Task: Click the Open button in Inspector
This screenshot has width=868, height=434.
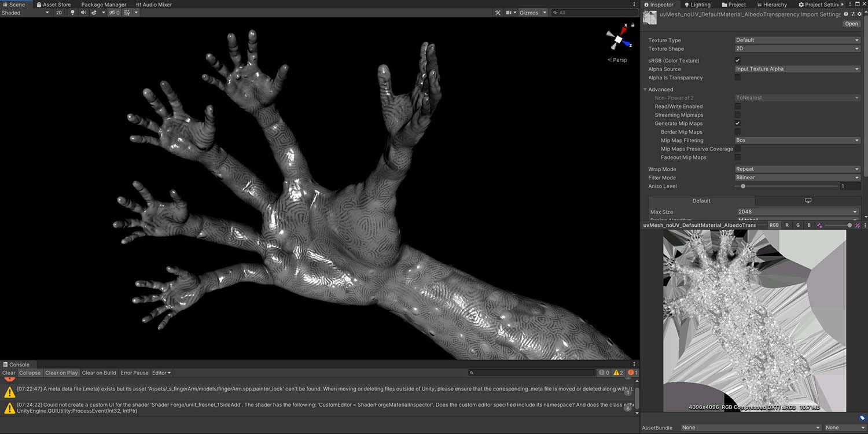Action: click(x=851, y=24)
